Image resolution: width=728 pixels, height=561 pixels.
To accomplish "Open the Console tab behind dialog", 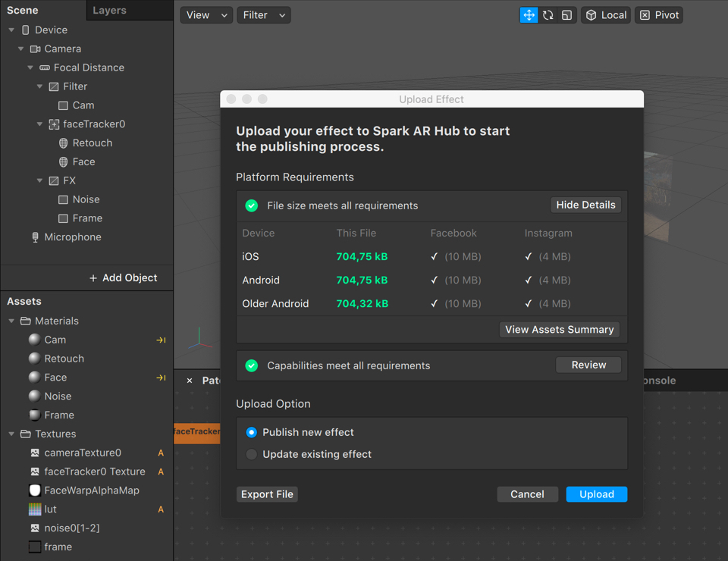I will coord(660,381).
